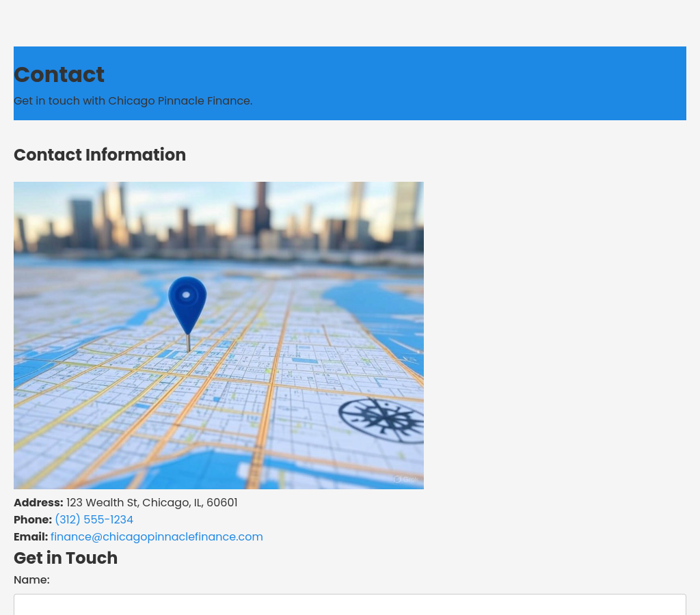Viewport: 700px width, 615px height.
Task: Click the bold Address: label
Action: [38, 503]
